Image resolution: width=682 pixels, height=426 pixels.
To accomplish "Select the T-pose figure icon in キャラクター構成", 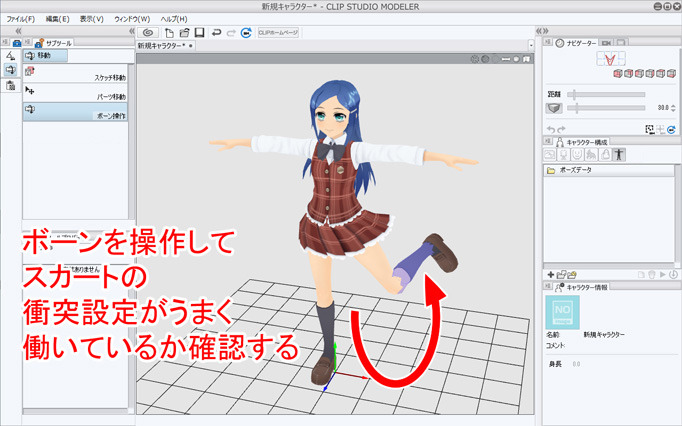I will (x=619, y=155).
